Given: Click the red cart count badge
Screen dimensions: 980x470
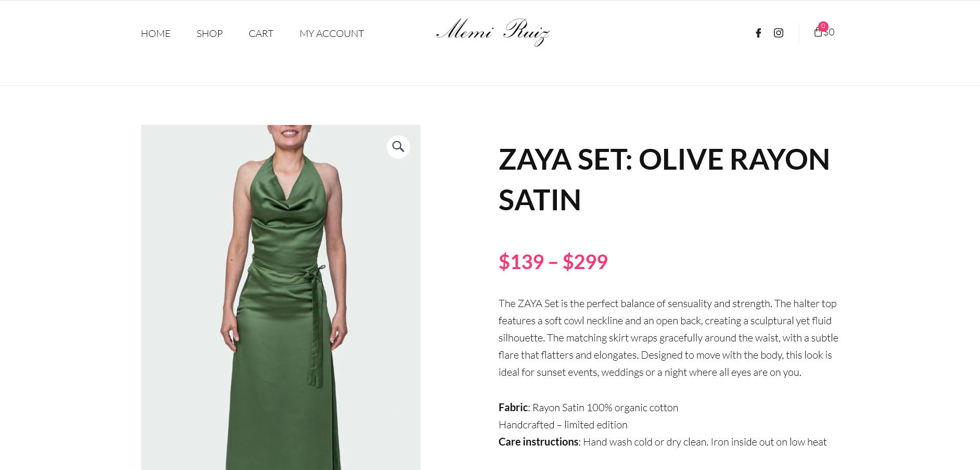Looking at the screenshot, I should (823, 26).
